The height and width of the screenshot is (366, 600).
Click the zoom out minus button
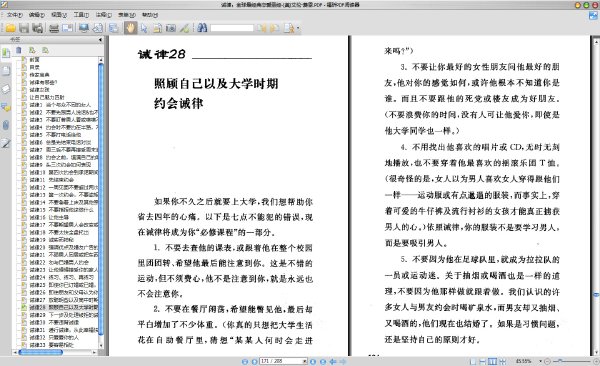coord(547,361)
